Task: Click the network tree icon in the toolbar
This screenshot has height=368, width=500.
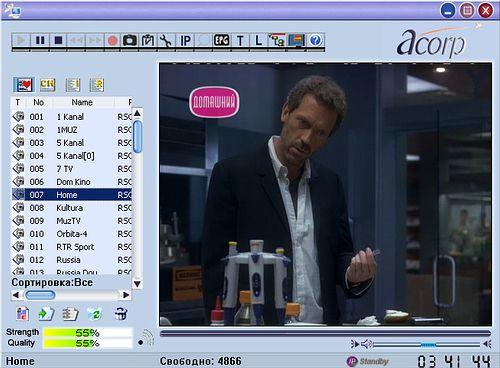Action: click(277, 41)
